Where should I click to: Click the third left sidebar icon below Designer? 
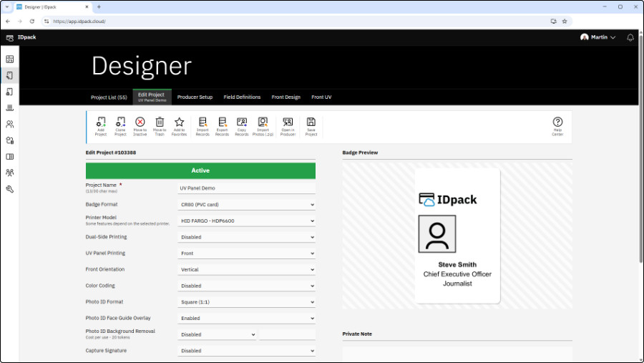(x=10, y=92)
